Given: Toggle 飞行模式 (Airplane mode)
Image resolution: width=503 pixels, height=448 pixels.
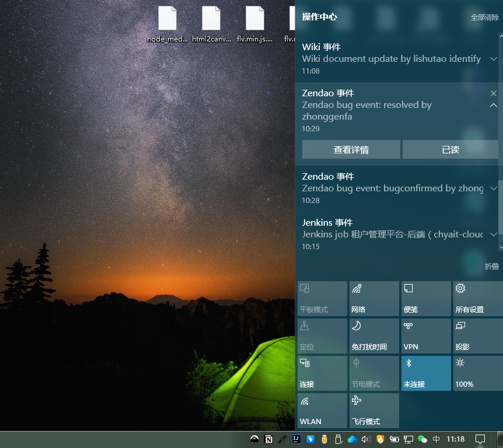Looking at the screenshot, I should click(x=374, y=410).
